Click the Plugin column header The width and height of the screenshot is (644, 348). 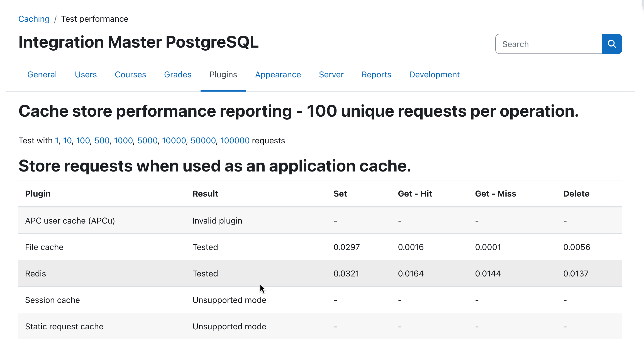tap(38, 194)
